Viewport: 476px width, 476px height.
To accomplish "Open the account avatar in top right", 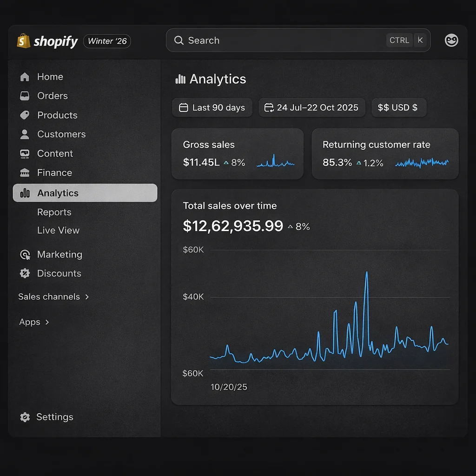I will pyautogui.click(x=451, y=40).
